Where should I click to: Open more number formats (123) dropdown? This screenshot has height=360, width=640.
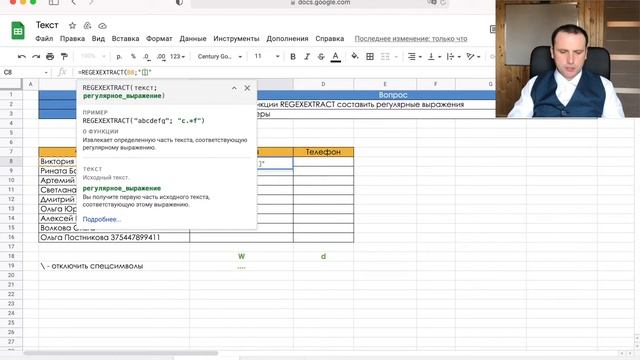(177, 57)
